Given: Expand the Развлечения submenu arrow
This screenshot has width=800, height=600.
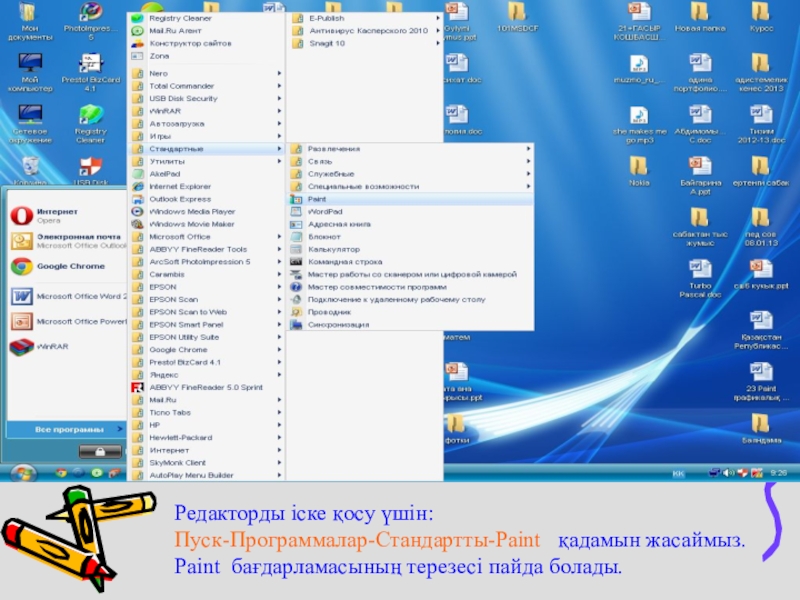Looking at the screenshot, I should [528, 148].
